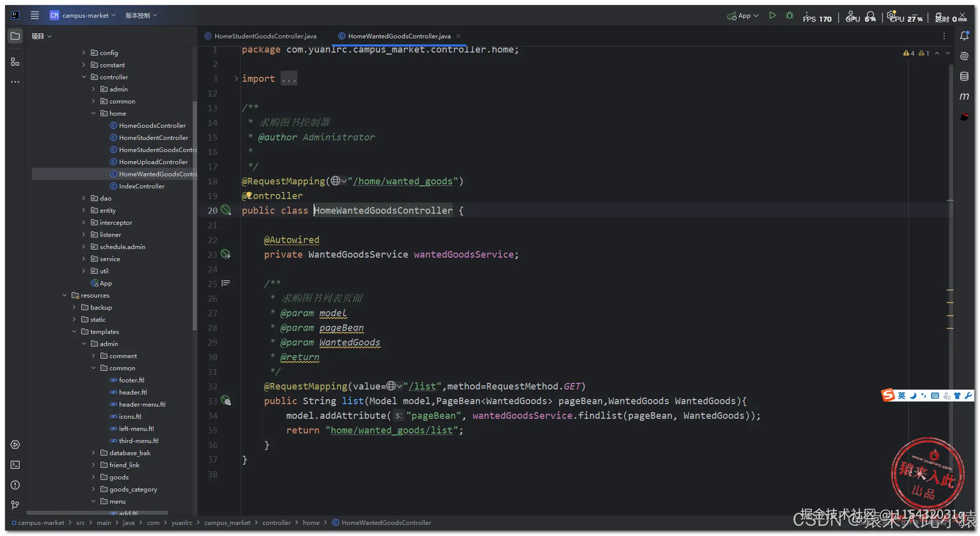Open the campus-market project dropdown
The height and width of the screenshot is (536, 980).
tap(83, 16)
